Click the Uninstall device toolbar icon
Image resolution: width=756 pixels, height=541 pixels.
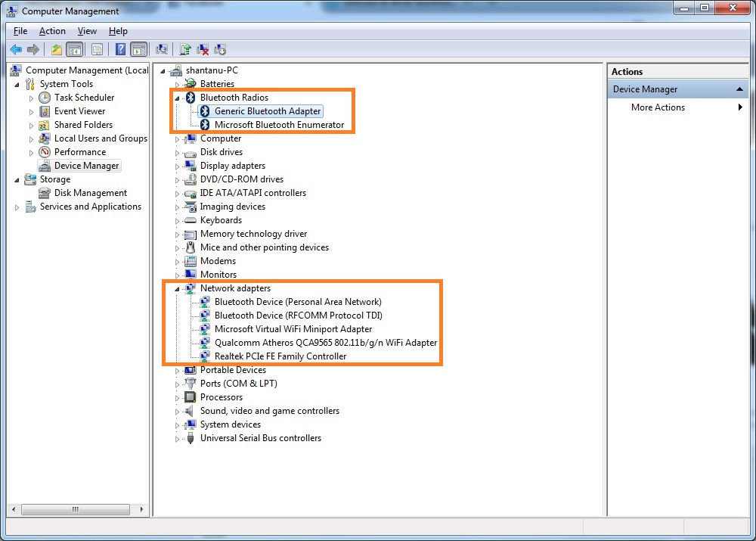[203, 49]
